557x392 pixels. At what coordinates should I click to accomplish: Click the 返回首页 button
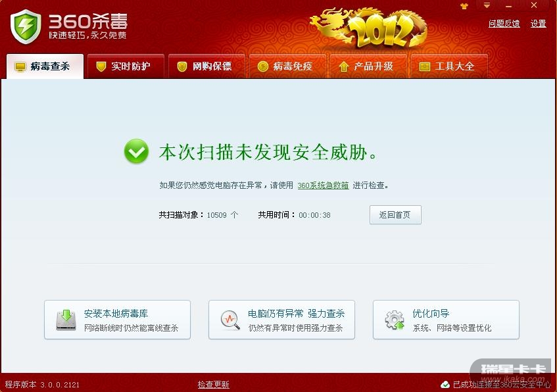395,214
